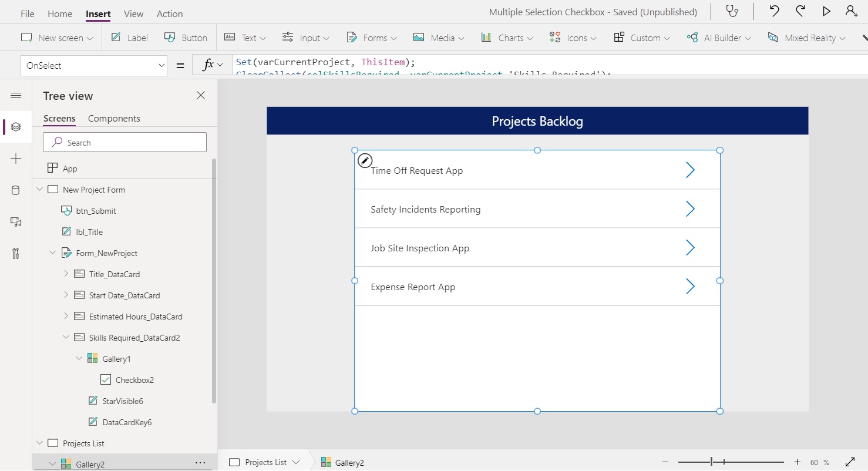Open the Data sources panel
This screenshot has width=868, height=471.
click(x=15, y=190)
